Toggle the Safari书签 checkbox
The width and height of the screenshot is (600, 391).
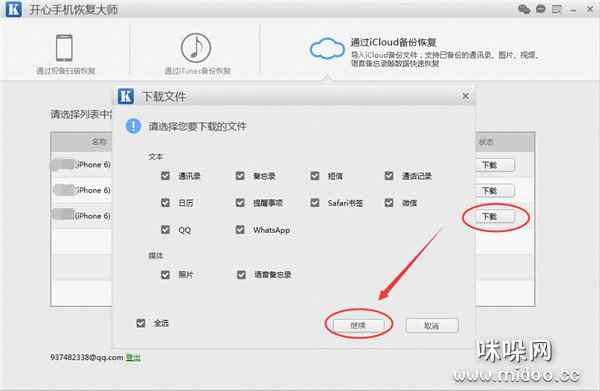point(315,202)
